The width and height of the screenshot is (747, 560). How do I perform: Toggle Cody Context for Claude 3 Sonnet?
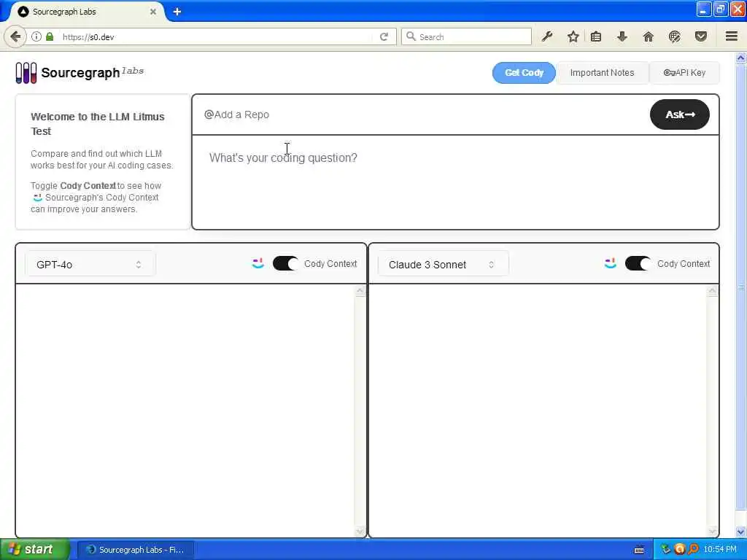pos(638,263)
